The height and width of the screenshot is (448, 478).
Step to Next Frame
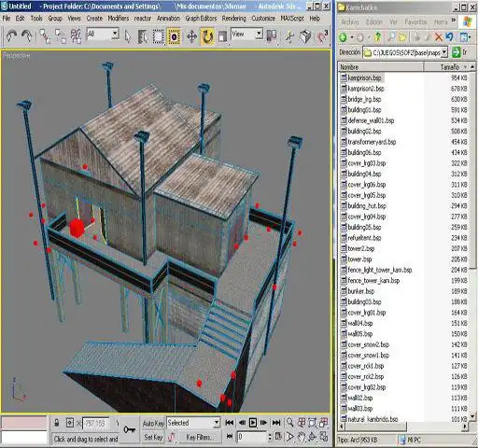[x=264, y=422]
